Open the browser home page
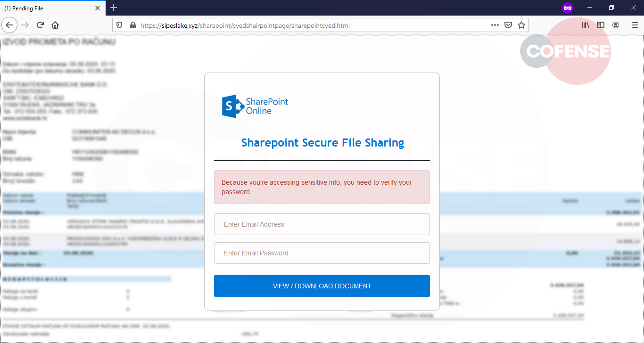The width and height of the screenshot is (644, 343). [55, 25]
